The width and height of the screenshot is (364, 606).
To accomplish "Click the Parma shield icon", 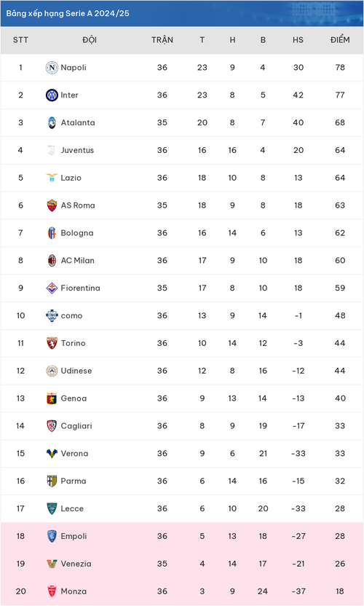I will pos(52,481).
